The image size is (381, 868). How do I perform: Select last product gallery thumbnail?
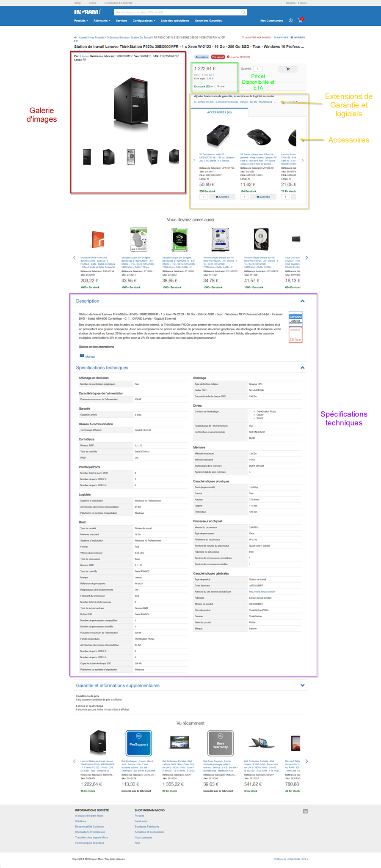click(x=174, y=156)
